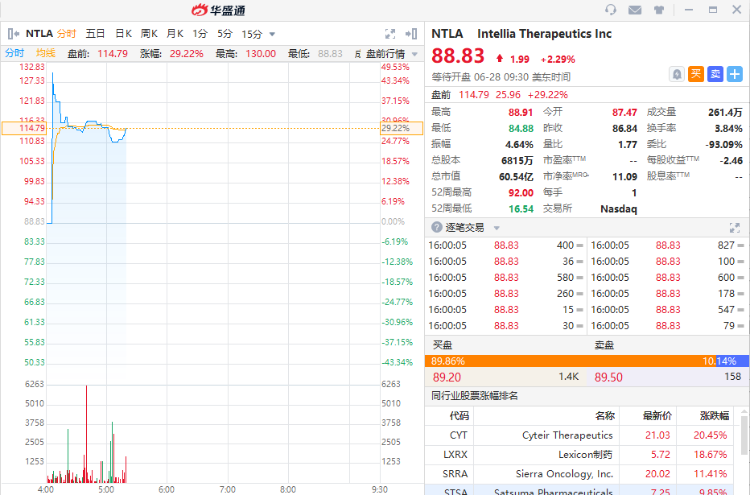
Task: Click the blue Sell (卖) button
Action: click(715, 73)
